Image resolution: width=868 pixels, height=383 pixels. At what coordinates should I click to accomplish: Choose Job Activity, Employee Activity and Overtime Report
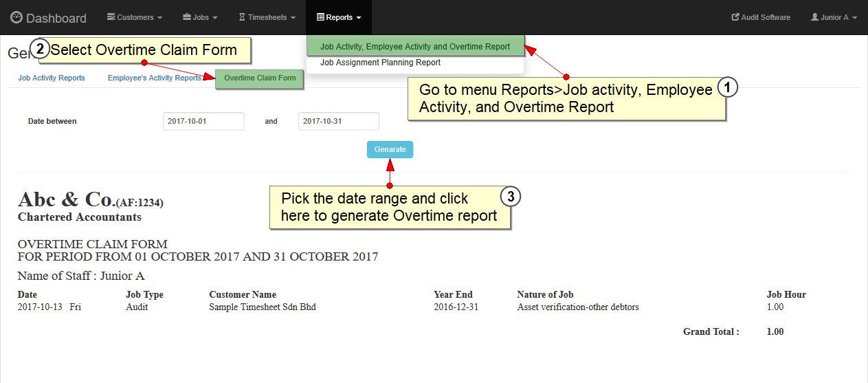coord(415,47)
